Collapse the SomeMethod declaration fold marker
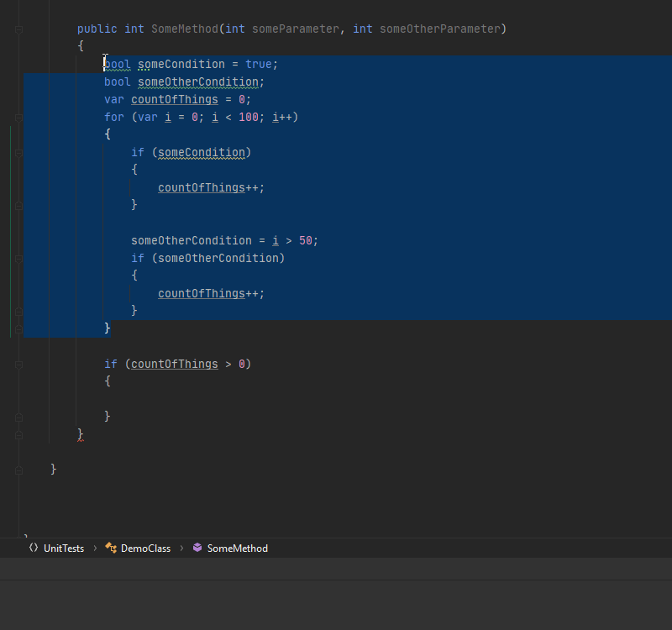 point(18,29)
